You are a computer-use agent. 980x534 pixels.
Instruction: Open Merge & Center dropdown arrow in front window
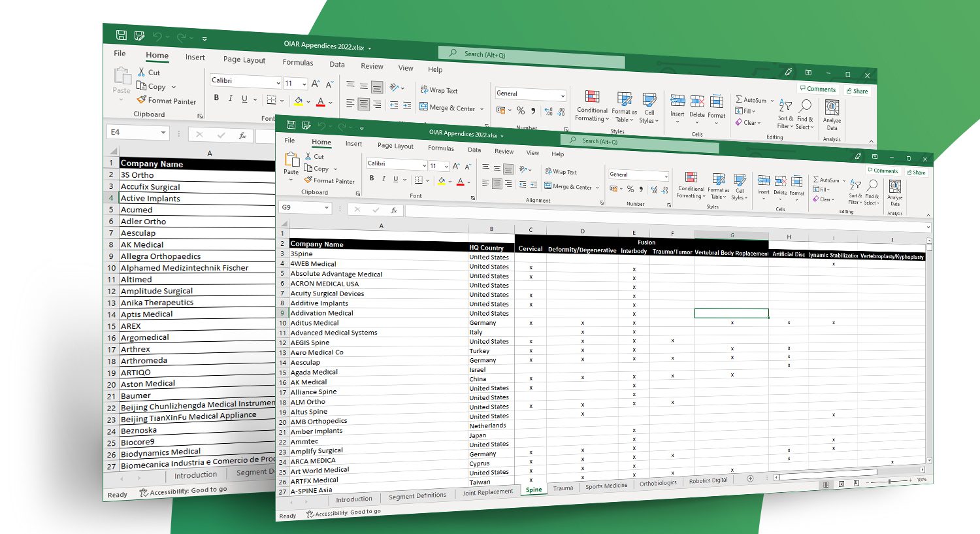(597, 188)
